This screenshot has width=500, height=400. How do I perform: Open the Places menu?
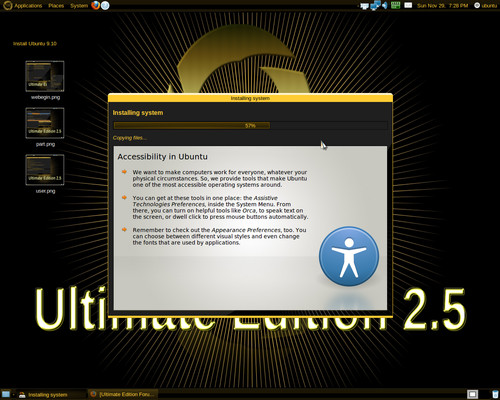[56, 6]
